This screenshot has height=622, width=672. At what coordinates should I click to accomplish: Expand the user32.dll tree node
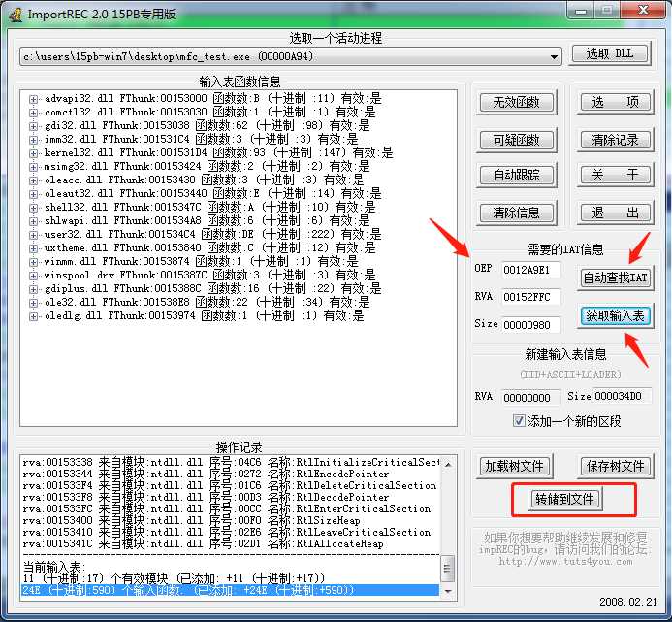tap(33, 235)
